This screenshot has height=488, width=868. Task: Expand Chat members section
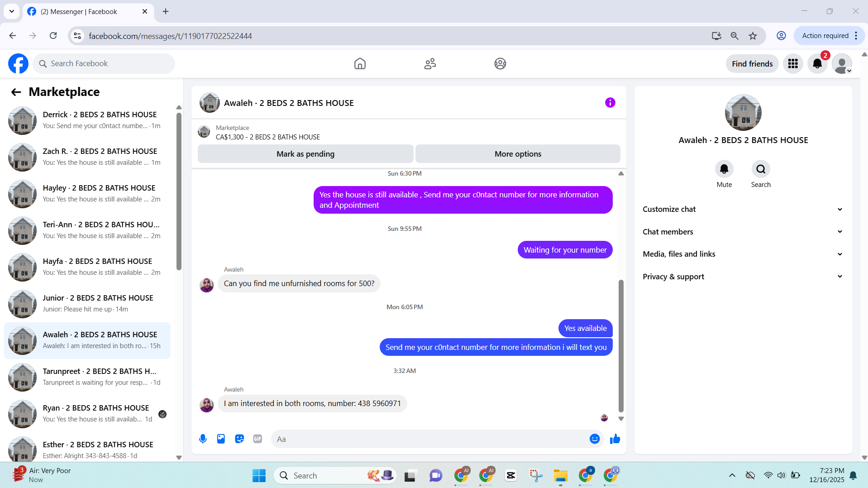[743, 232]
